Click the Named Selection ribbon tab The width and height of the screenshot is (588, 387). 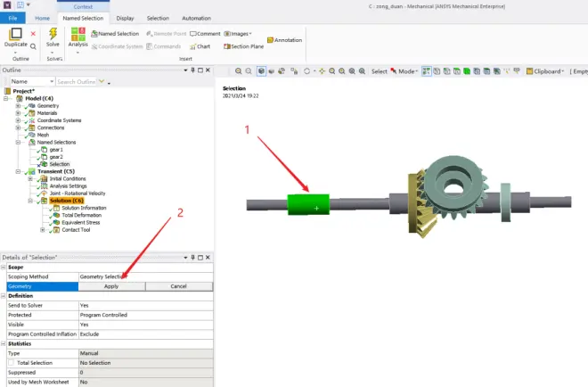pyautogui.click(x=83, y=18)
